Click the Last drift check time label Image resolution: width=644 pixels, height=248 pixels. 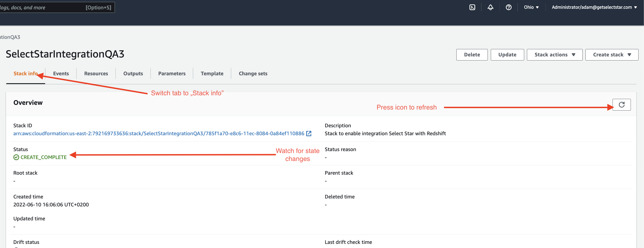[348, 242]
